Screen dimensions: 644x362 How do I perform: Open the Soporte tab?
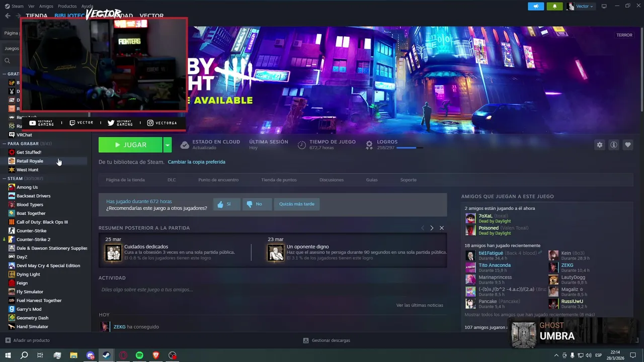[x=409, y=179]
